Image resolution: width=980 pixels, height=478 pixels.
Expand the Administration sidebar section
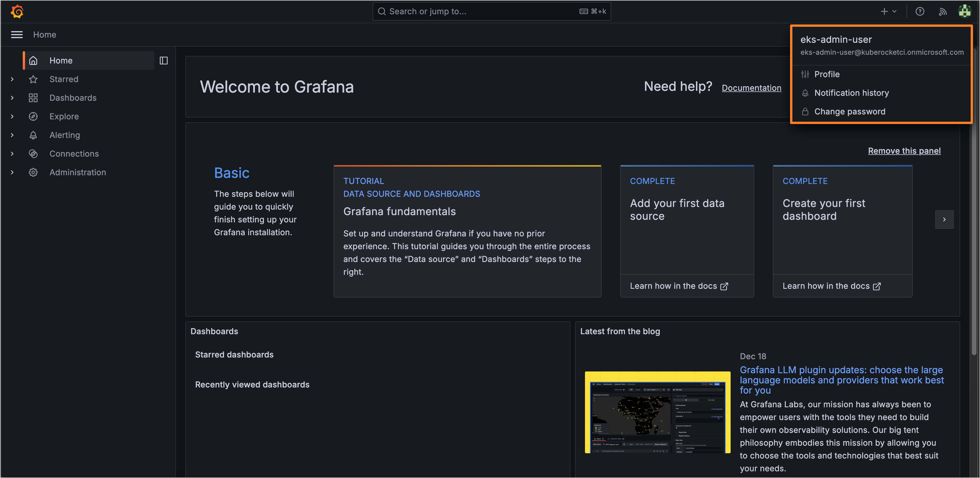click(12, 172)
